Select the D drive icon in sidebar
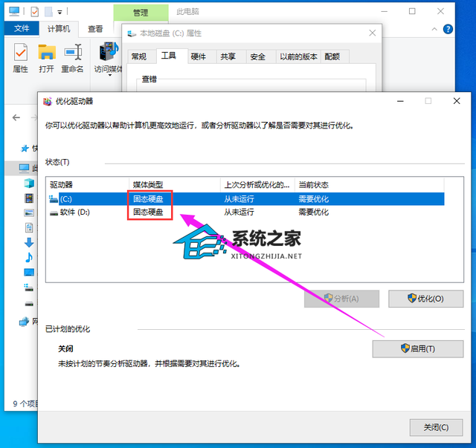The height and width of the screenshot is (448, 476). tap(29, 303)
